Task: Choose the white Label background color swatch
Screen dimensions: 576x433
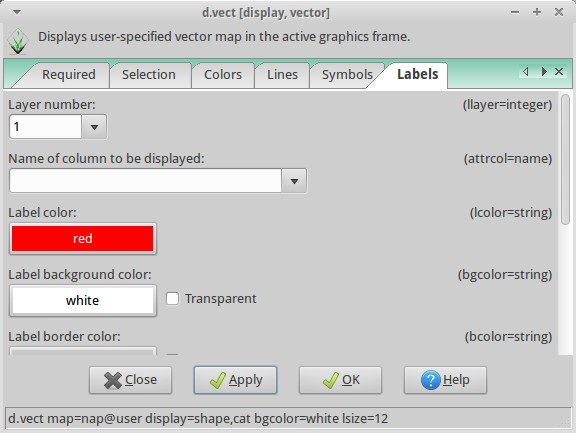Action: point(83,301)
